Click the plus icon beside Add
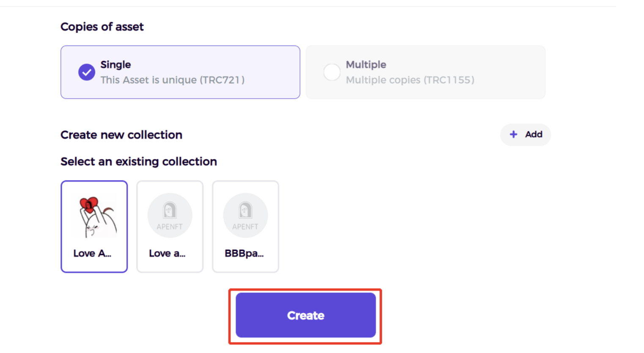The width and height of the screenshot is (644, 353). pos(513,134)
